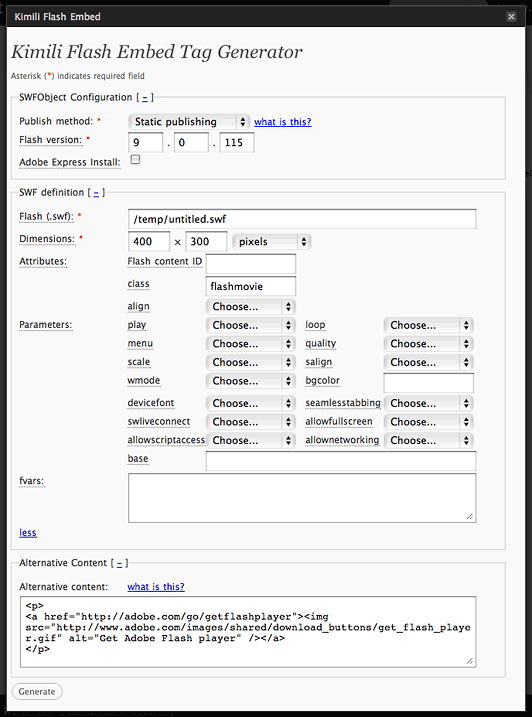Focus the bgcolor input field
The width and height of the screenshot is (532, 717).
[x=429, y=383]
